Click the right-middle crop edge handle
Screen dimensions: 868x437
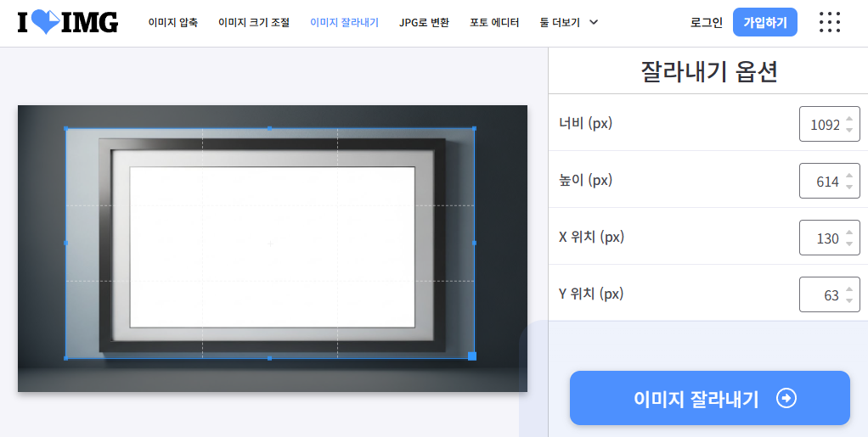[475, 243]
